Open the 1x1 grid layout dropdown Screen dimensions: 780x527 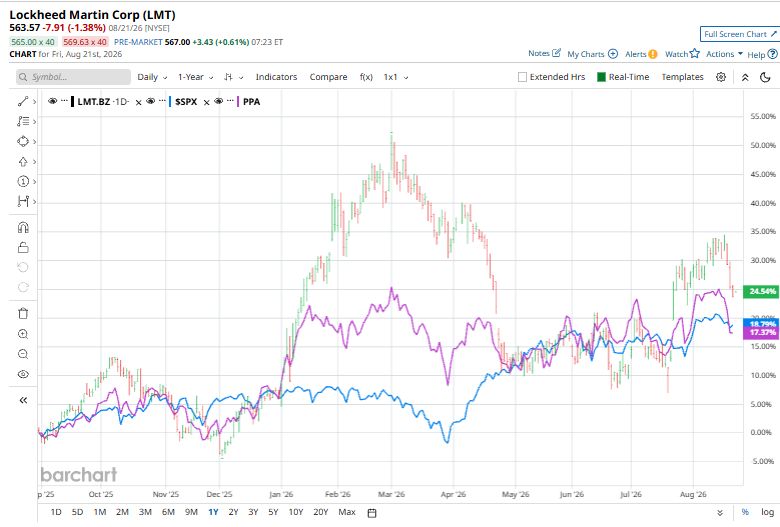[396, 77]
